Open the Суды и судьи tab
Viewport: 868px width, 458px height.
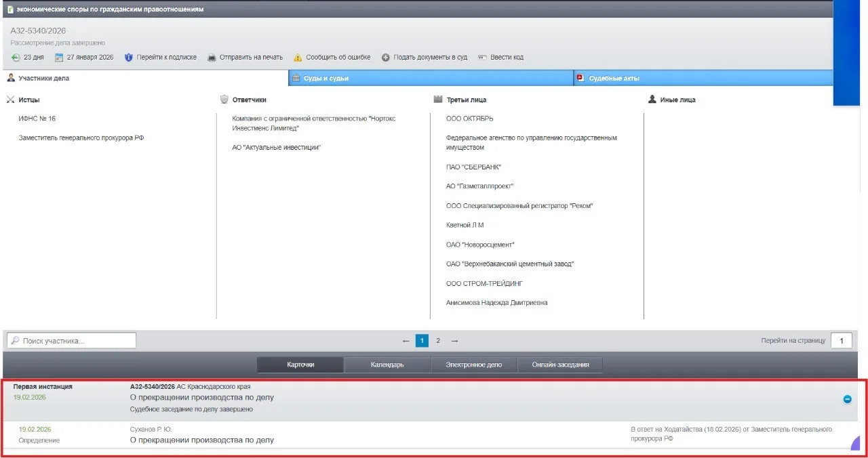click(x=325, y=79)
